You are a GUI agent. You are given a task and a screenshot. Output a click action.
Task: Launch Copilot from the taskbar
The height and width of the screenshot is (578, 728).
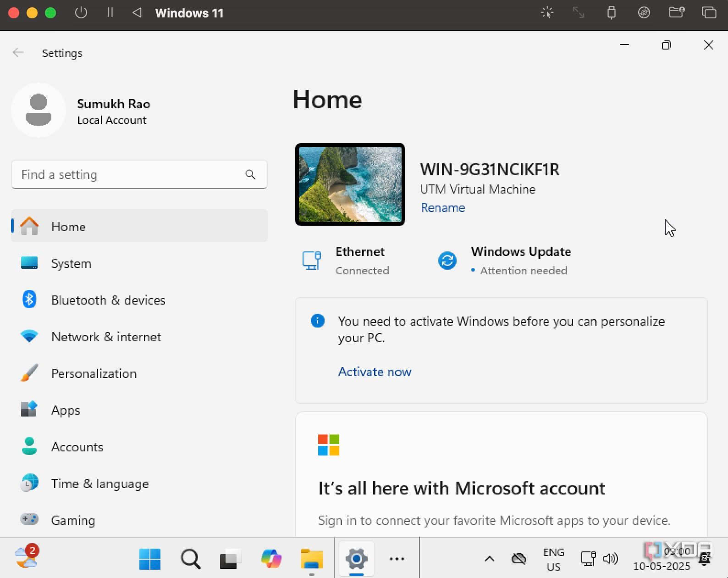point(271,559)
